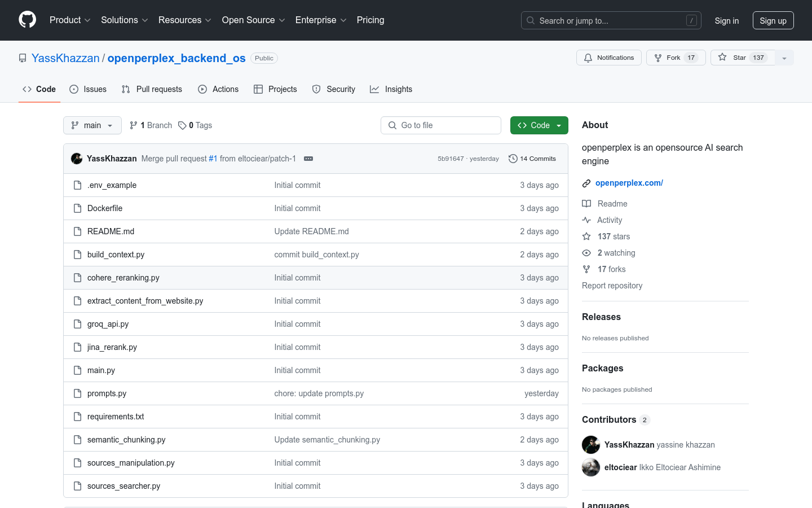Click file icon next to groq_api.py

(x=78, y=324)
